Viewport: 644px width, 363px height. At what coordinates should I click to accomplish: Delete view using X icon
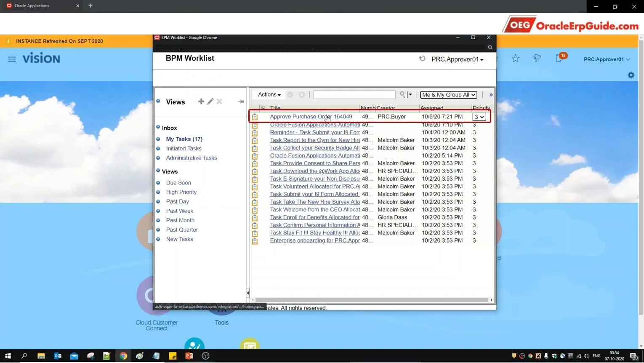(219, 101)
